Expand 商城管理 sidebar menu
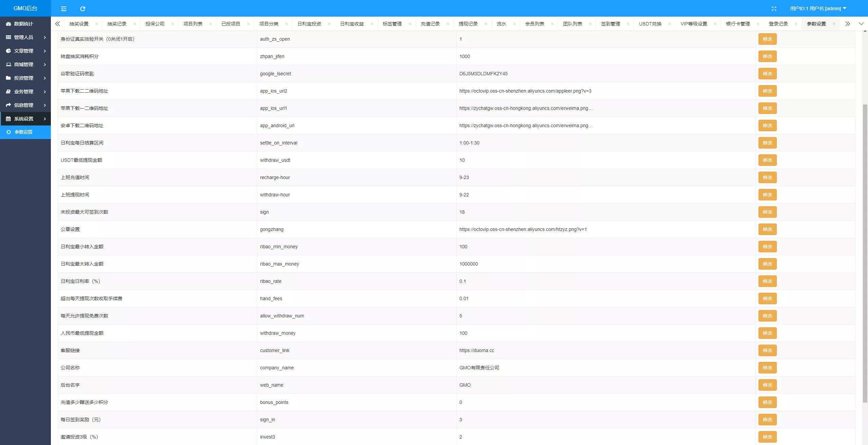The image size is (868, 445). [x=25, y=64]
